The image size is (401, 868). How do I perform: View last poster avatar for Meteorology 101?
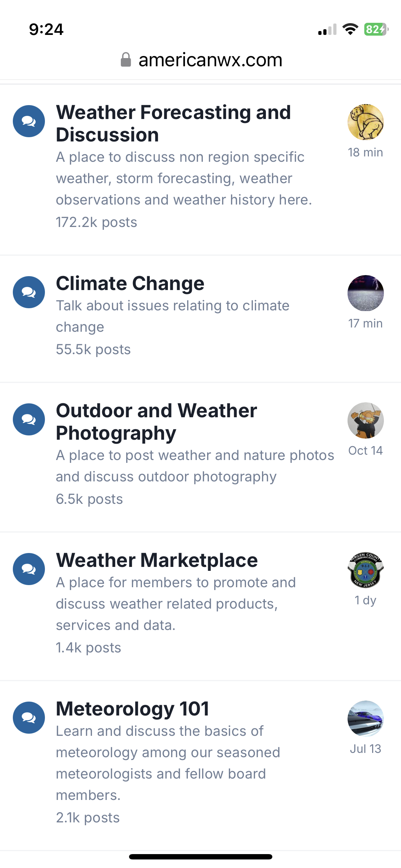coord(365,719)
